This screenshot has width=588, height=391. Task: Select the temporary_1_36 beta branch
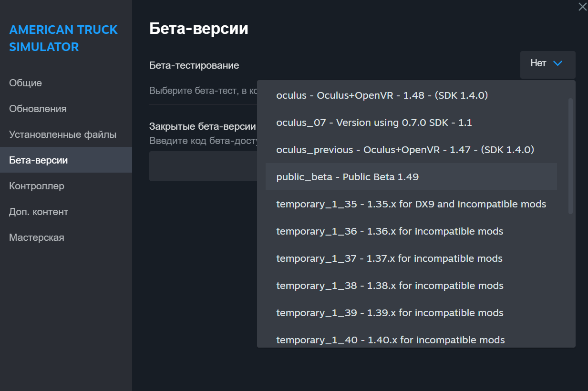pos(390,231)
